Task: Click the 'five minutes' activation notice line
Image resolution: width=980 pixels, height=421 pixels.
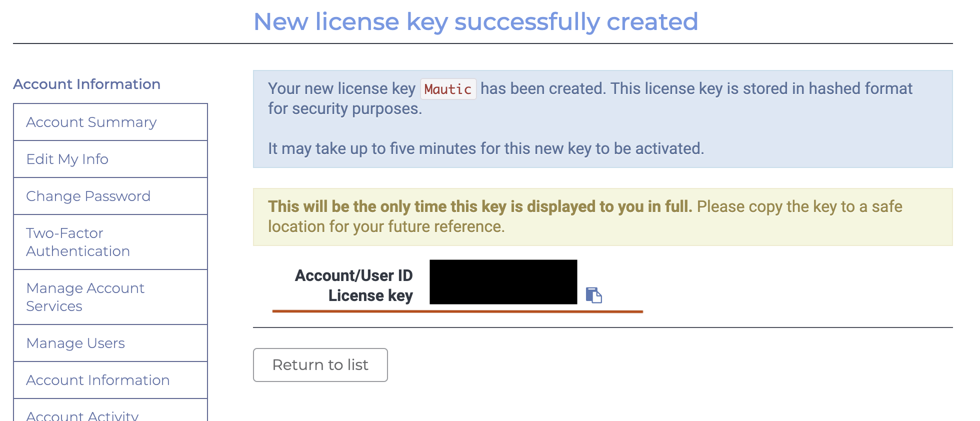Action: click(485, 148)
